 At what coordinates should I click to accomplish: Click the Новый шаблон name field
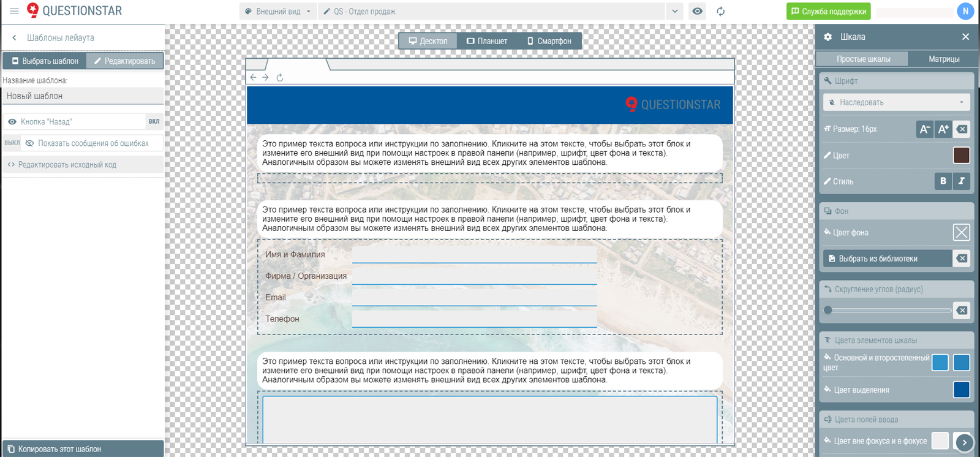click(x=83, y=96)
